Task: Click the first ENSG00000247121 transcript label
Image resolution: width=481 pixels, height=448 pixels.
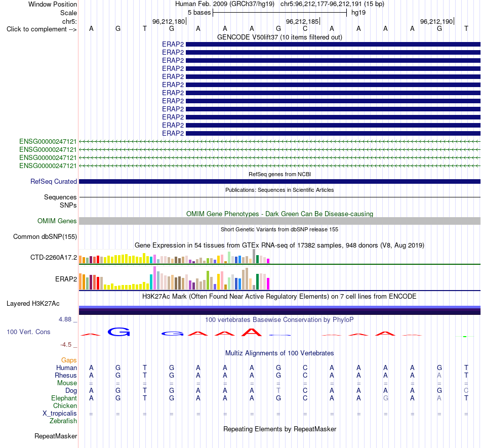Action: click(48, 141)
